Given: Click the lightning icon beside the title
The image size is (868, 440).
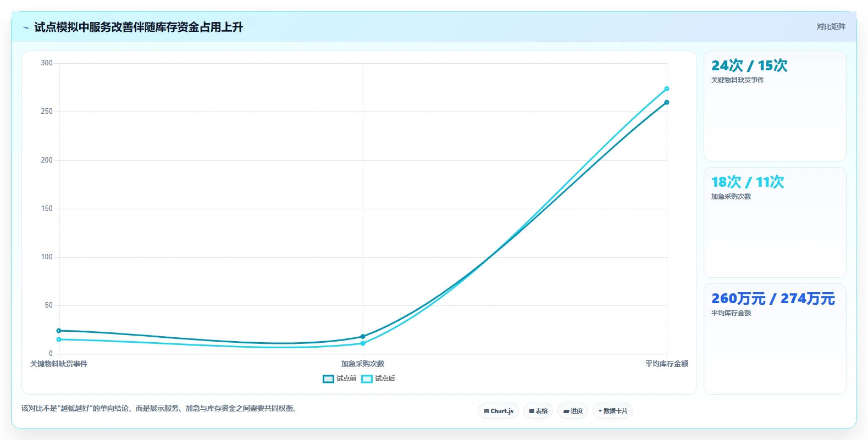Looking at the screenshot, I should point(26,27).
